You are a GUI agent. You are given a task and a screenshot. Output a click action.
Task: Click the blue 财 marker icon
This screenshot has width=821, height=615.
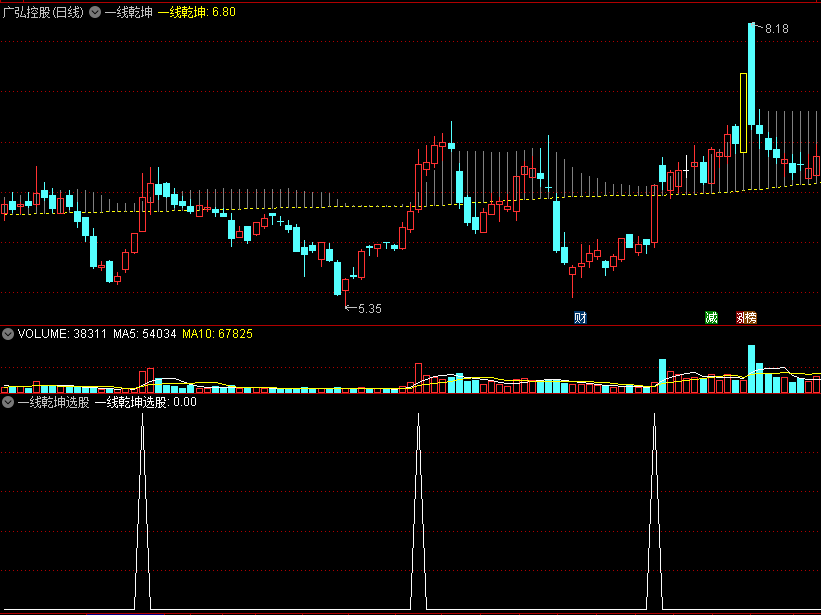(x=580, y=317)
